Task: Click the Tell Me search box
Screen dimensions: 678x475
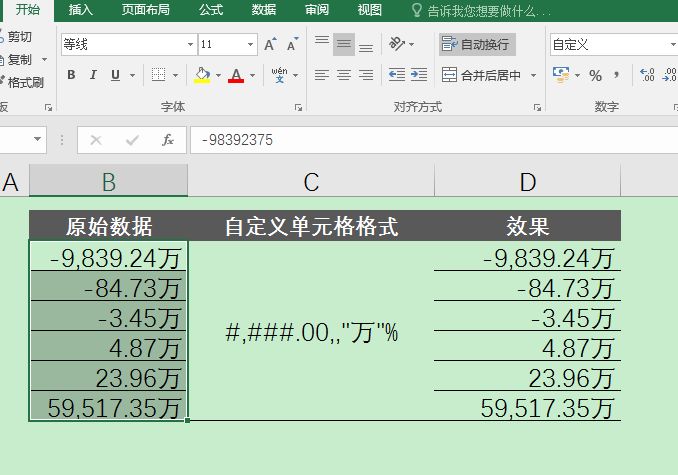Action: tap(481, 11)
